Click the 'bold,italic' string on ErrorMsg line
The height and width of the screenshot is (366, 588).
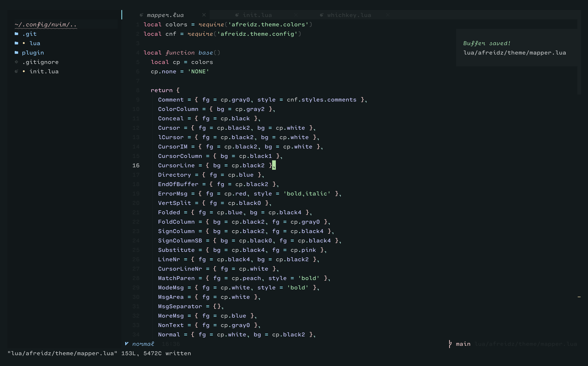307,194
